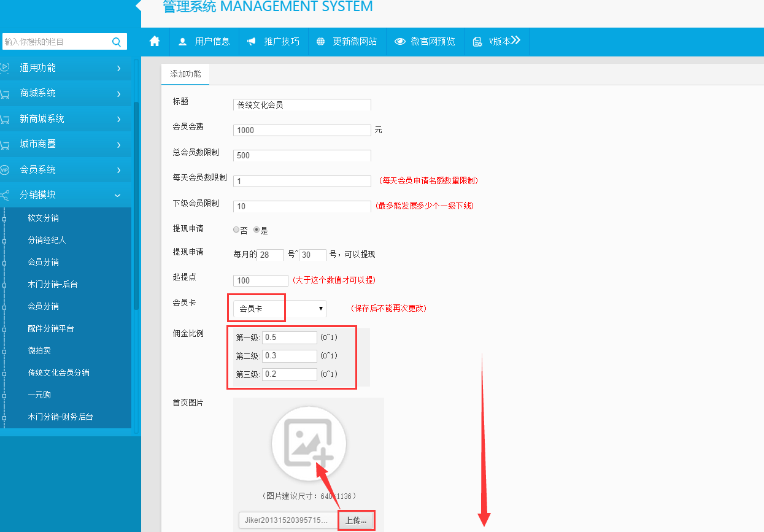The width and height of the screenshot is (764, 532).
Task: Expand the 商城系统 sidebar section
Action: [x=66, y=93]
